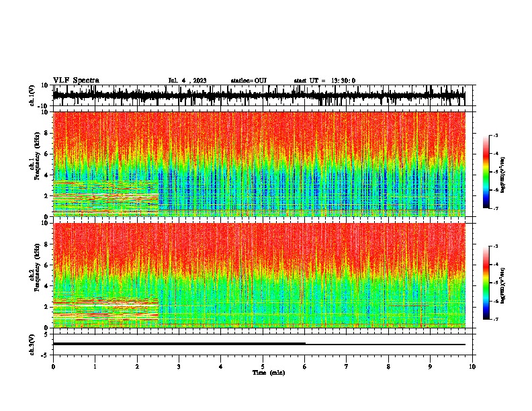Click the "VLF Spectra" title text

[76, 81]
